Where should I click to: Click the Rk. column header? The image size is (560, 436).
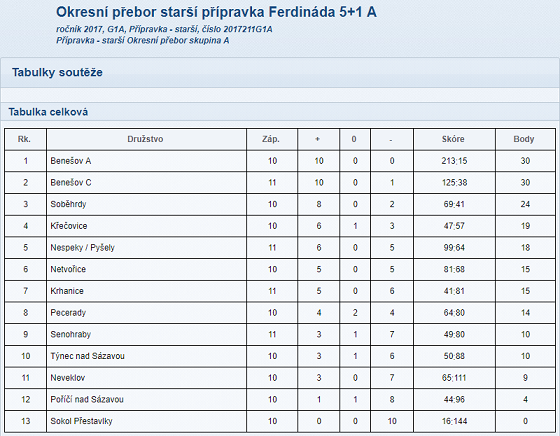click(24, 139)
